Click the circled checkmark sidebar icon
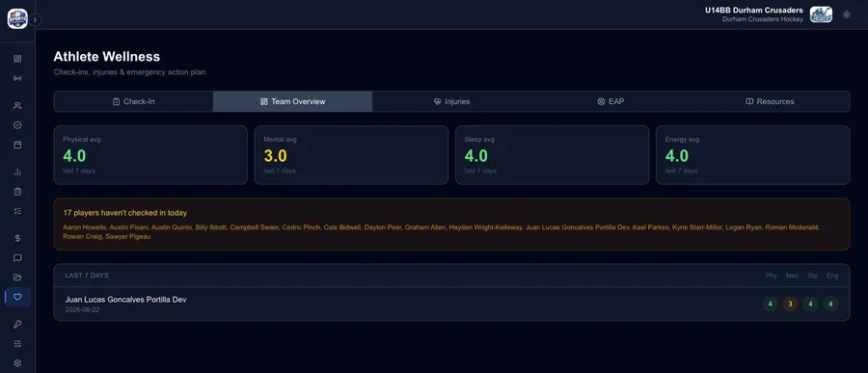Screen dimensions: 868x373 point(17,125)
